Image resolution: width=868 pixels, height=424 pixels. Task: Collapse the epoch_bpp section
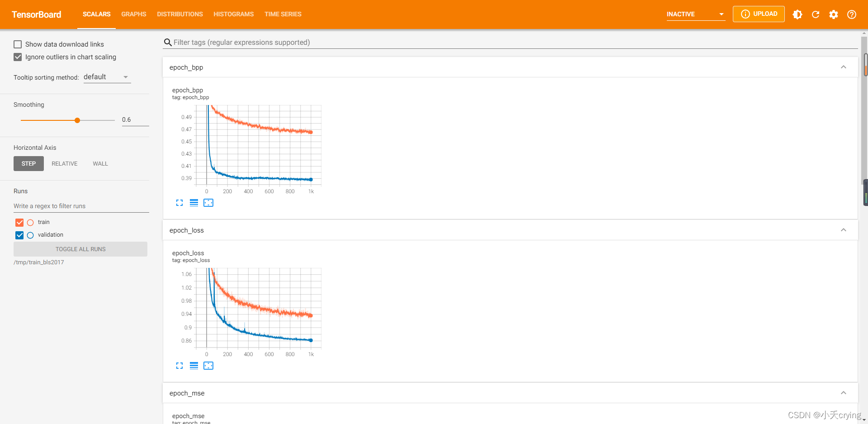[x=844, y=67]
